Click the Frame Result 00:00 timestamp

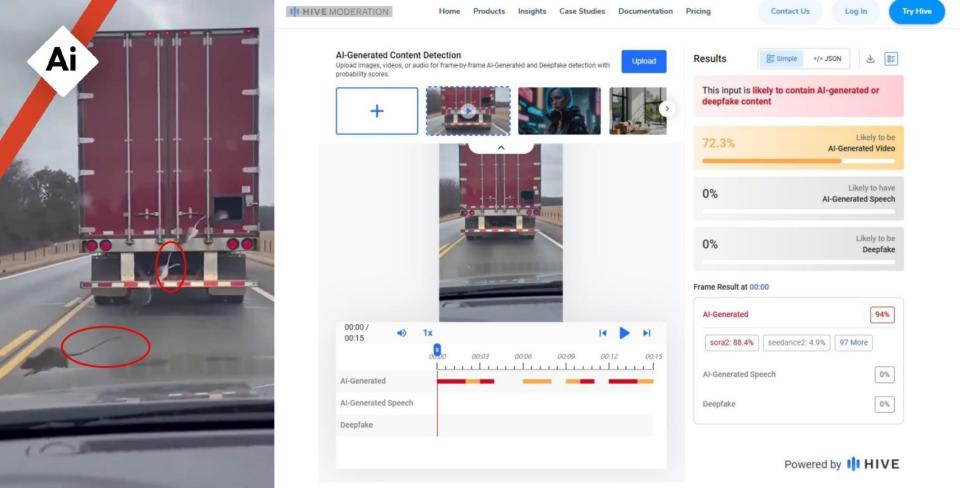759,287
